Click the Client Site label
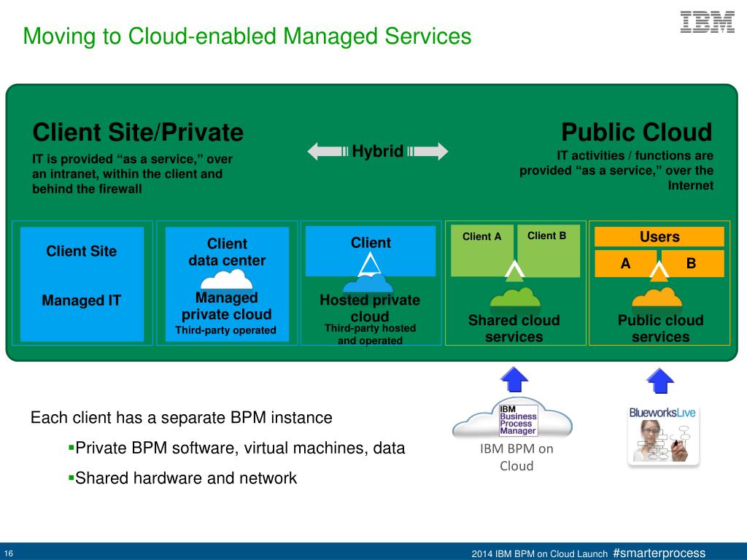This screenshot has height=560, width=747. click(x=82, y=251)
